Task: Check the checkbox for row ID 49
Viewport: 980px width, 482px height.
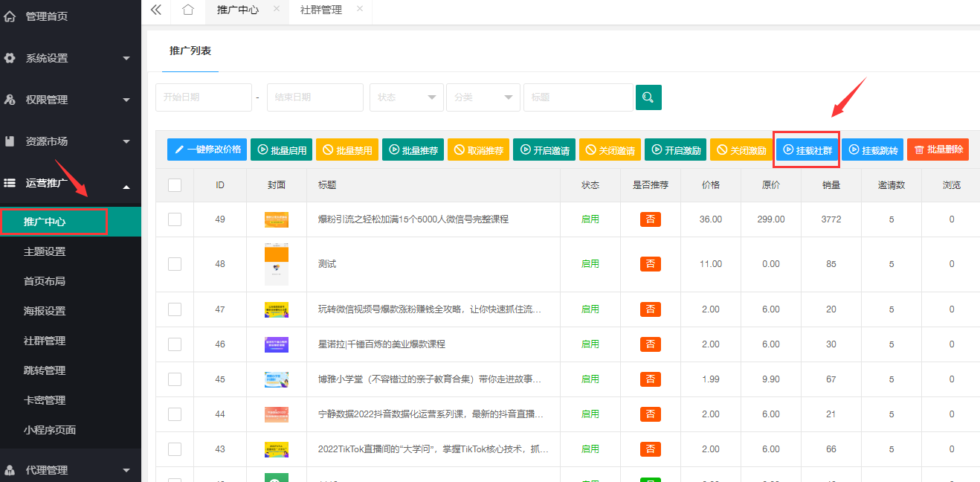Action: click(175, 219)
